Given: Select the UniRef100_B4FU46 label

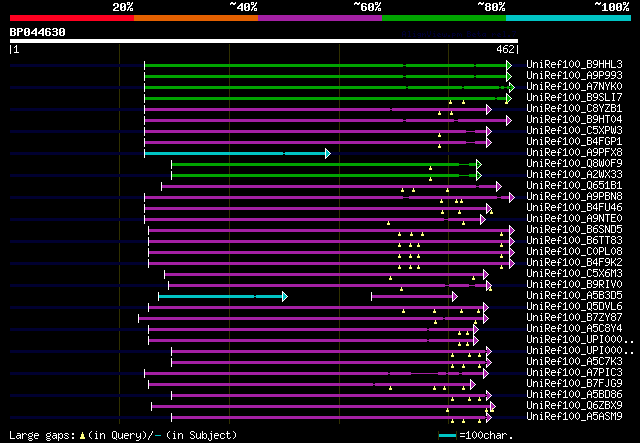Looking at the screenshot, I should point(574,208).
